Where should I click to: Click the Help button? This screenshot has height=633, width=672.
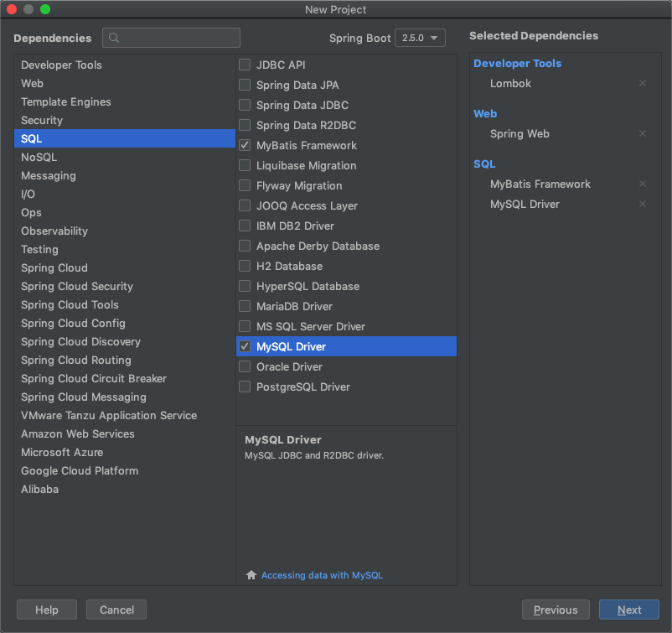tap(47, 610)
